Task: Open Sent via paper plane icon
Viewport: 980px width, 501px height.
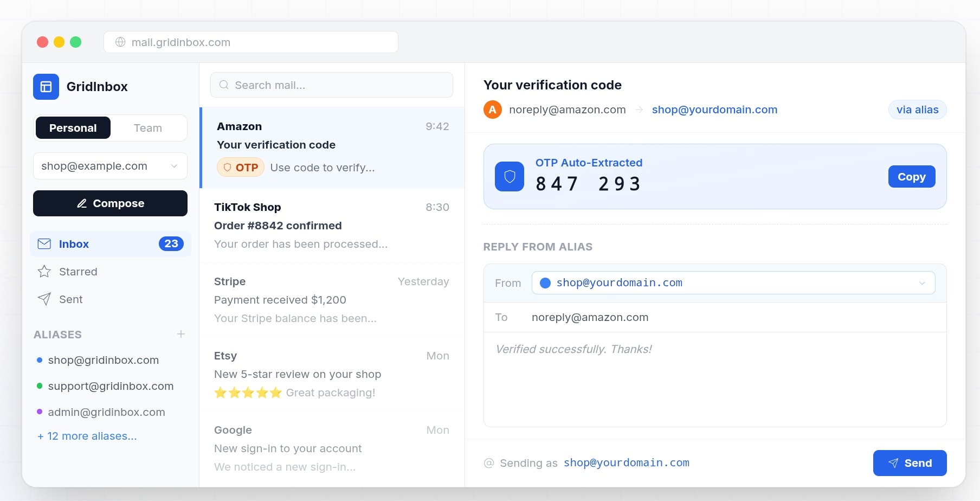Action: click(x=44, y=299)
